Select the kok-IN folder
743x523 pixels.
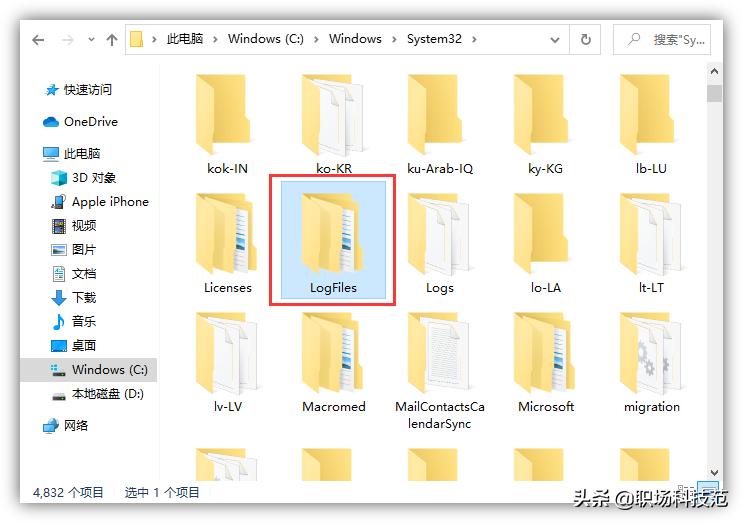227,124
